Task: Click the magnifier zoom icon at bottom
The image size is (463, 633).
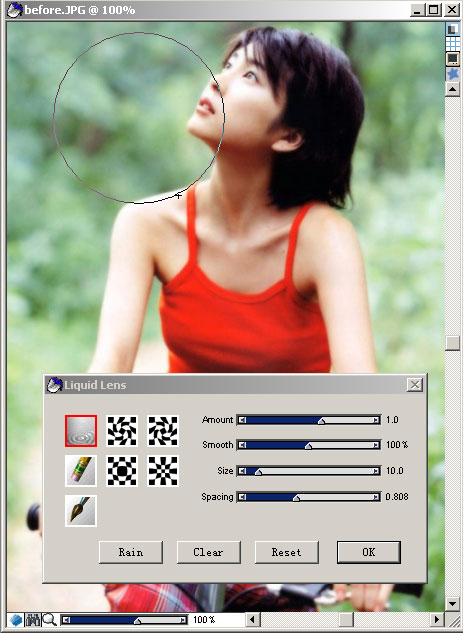Action: tap(50, 619)
